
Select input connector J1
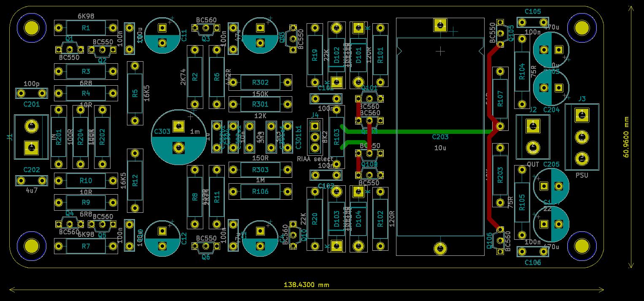click(x=31, y=137)
